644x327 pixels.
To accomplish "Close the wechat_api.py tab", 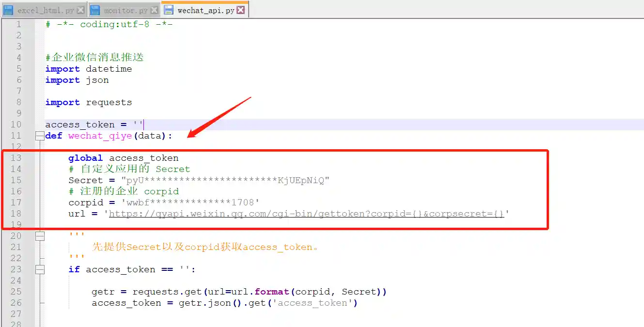I will (241, 10).
